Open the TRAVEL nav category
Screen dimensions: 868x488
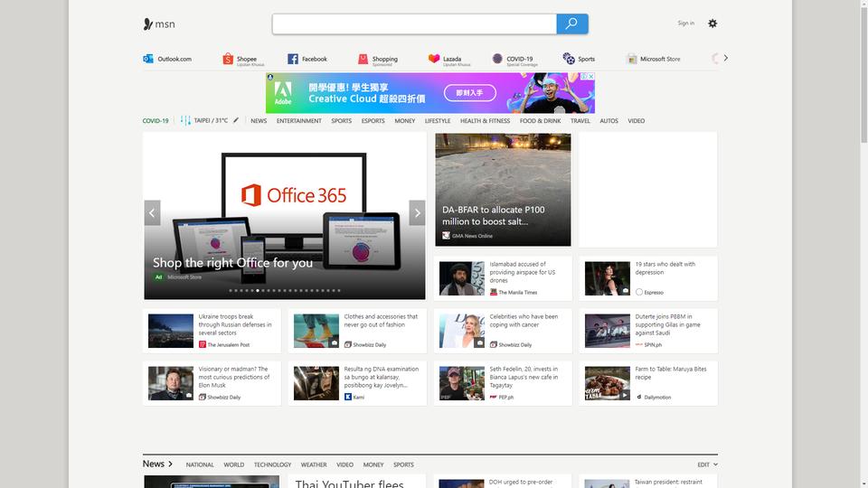click(580, 120)
